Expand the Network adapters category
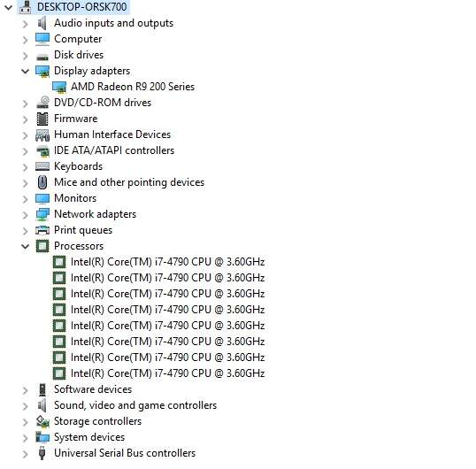Viewport: 476px width, 469px height. [x=25, y=215]
